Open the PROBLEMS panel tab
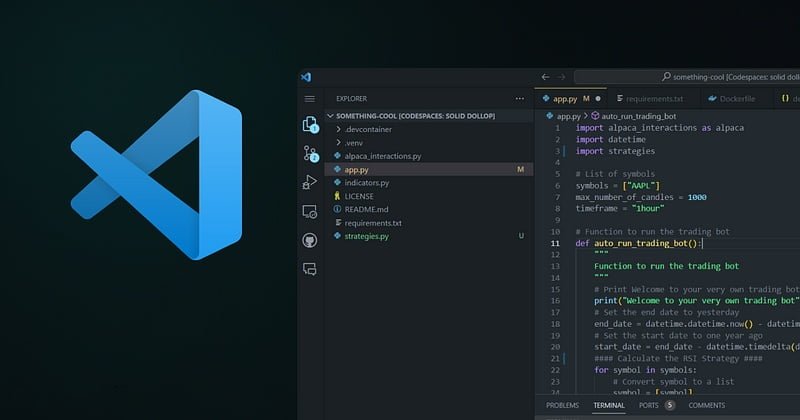 562,405
